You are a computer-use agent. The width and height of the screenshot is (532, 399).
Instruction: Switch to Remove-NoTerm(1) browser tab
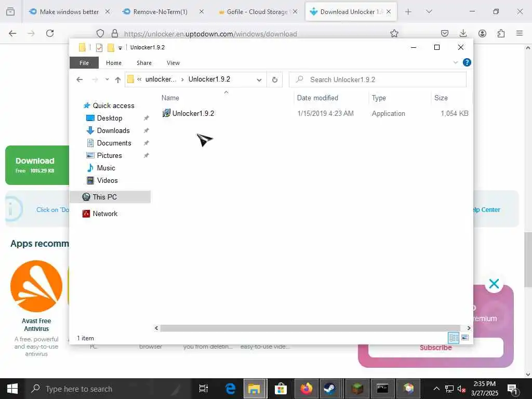pos(160,11)
